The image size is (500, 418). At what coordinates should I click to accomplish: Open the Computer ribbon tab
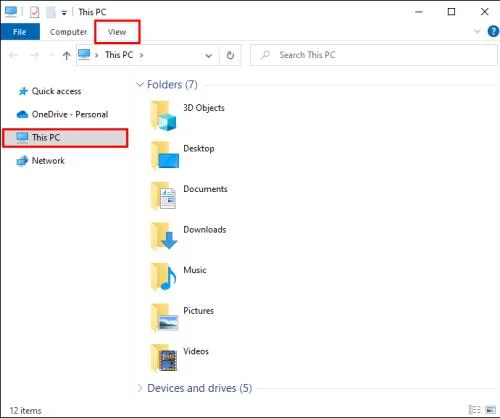(x=68, y=32)
